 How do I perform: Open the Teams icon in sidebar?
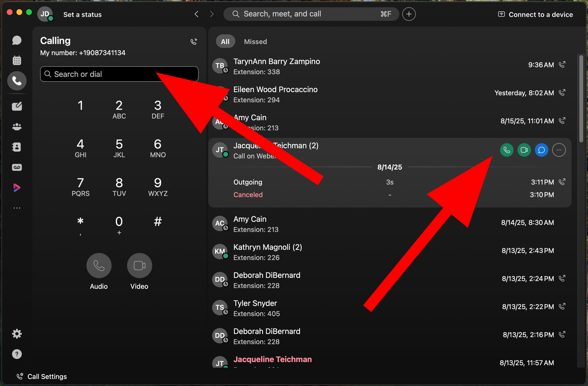(17, 127)
